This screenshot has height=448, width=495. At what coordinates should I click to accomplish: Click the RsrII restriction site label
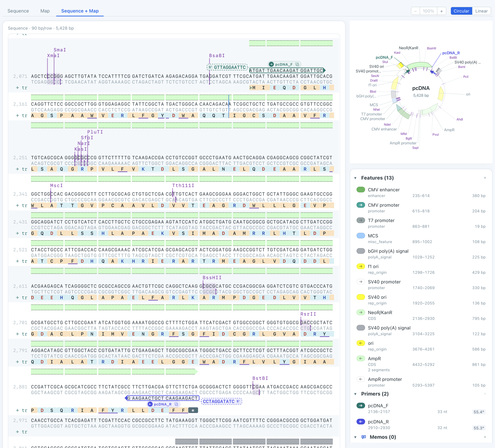point(308,314)
